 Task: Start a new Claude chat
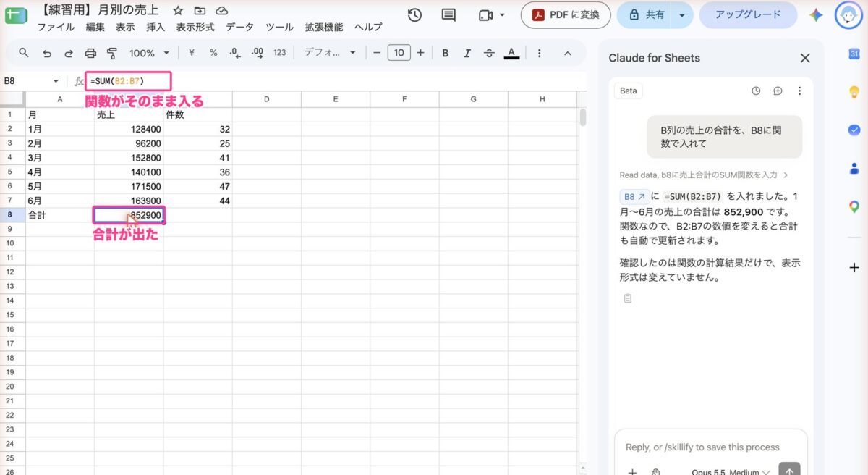click(778, 91)
